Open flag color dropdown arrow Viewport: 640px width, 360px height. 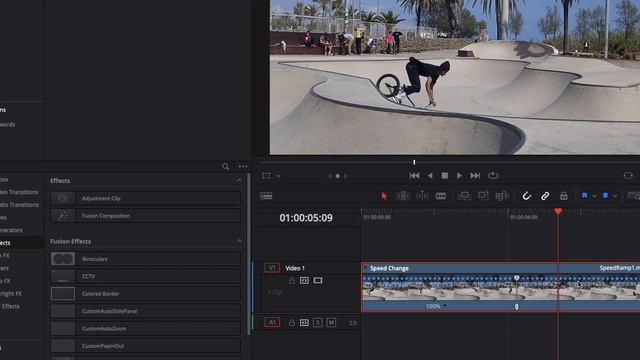(x=594, y=196)
